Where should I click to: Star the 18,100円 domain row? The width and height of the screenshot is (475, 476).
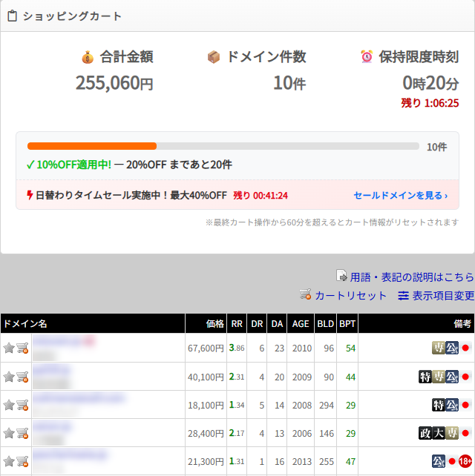tap(9, 405)
